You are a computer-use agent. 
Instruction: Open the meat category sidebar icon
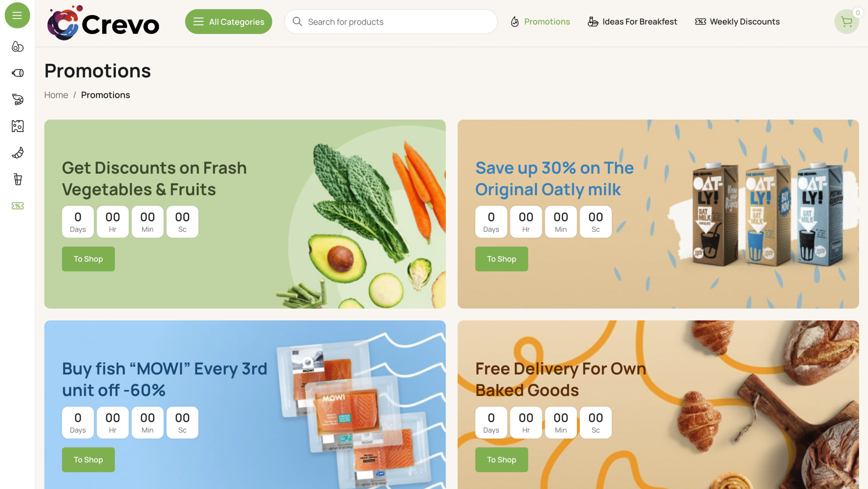coord(18,73)
